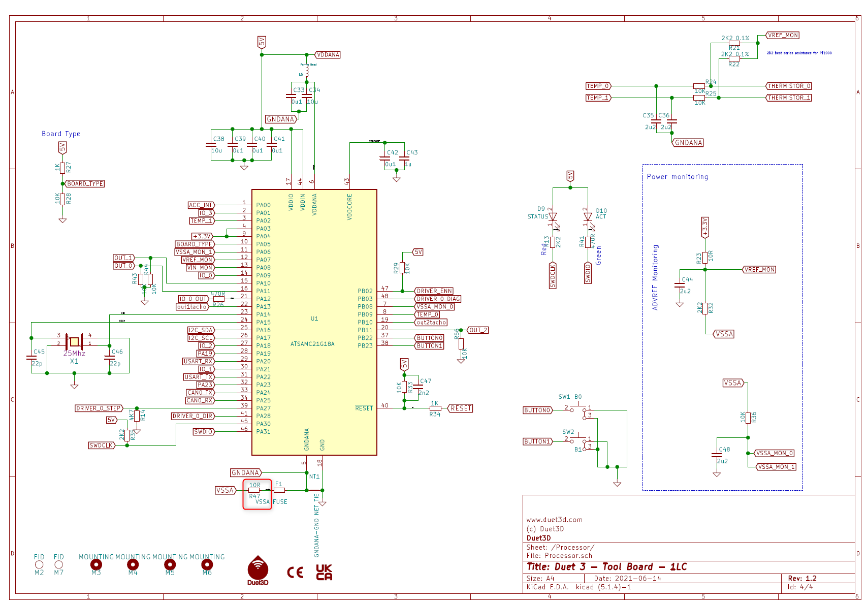This screenshot has height=603, width=868.
Task: Select the D10 ACT LED symbol
Action: point(588,217)
